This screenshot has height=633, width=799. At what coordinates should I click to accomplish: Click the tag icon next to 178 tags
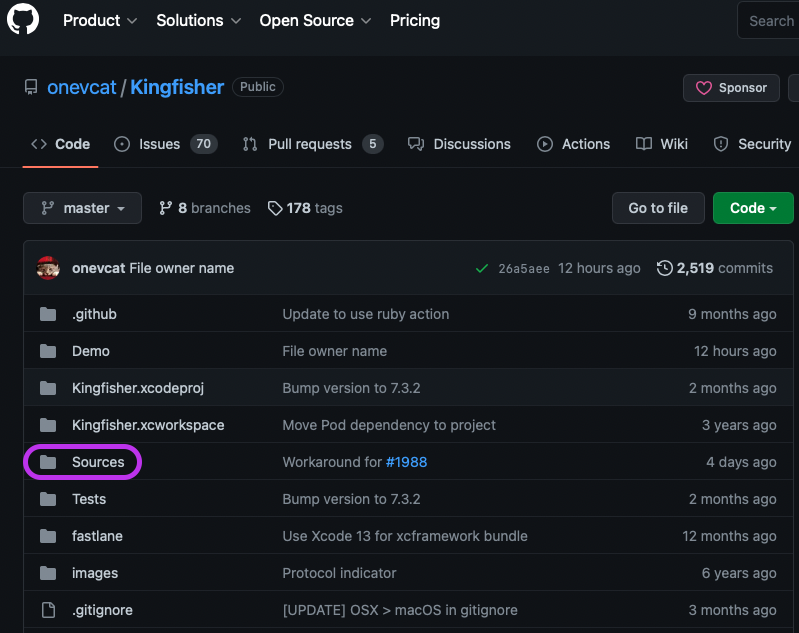click(x=275, y=208)
